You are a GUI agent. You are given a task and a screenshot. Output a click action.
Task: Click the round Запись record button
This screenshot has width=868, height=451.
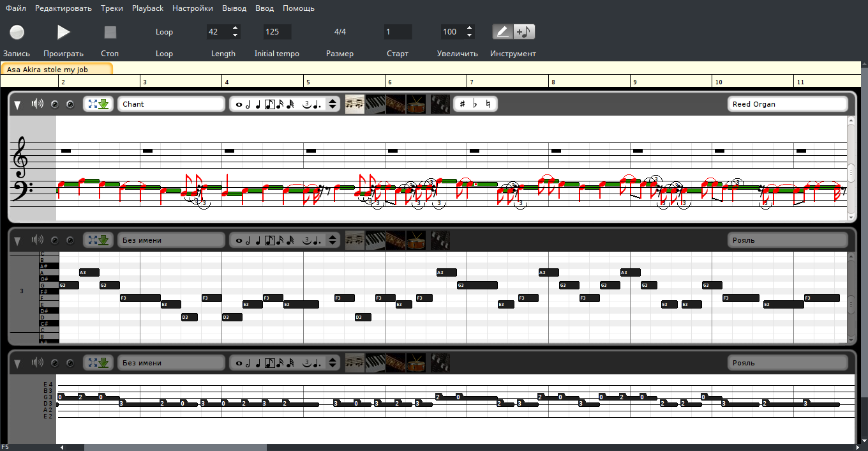pos(17,32)
